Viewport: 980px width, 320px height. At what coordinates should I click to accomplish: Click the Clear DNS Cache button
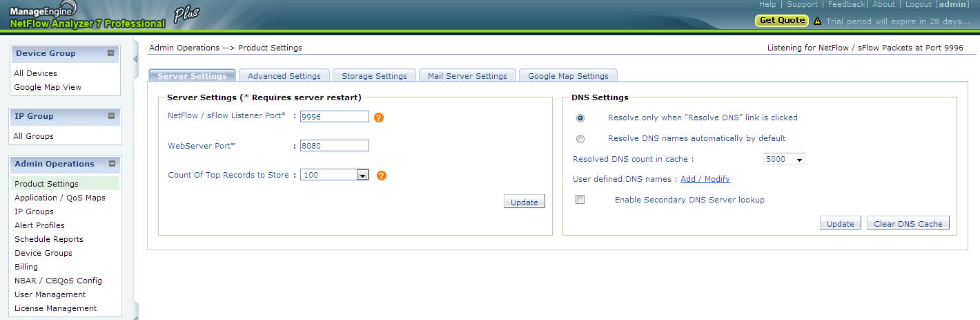tap(908, 223)
